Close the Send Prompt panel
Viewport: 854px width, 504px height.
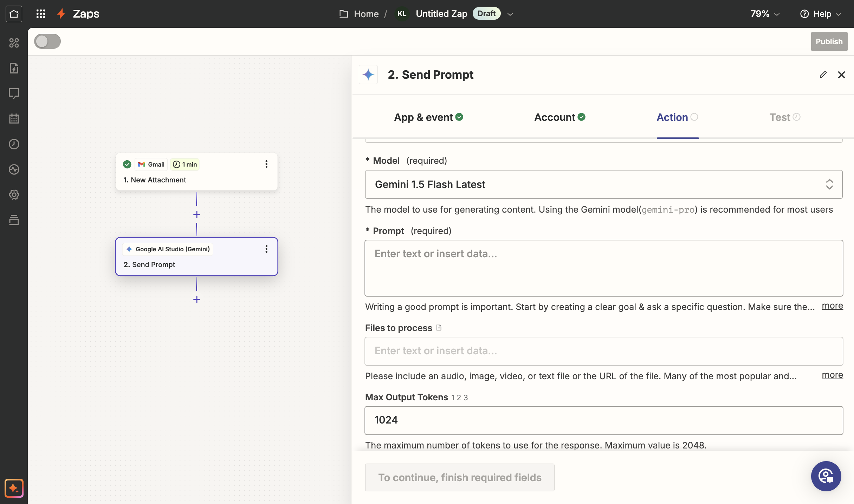click(x=841, y=75)
